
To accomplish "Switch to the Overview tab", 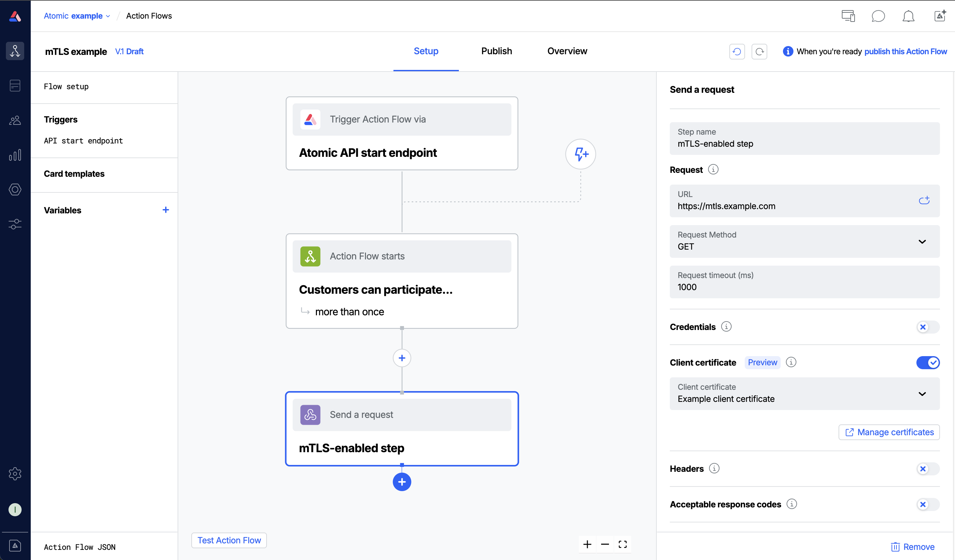I will click(x=567, y=51).
